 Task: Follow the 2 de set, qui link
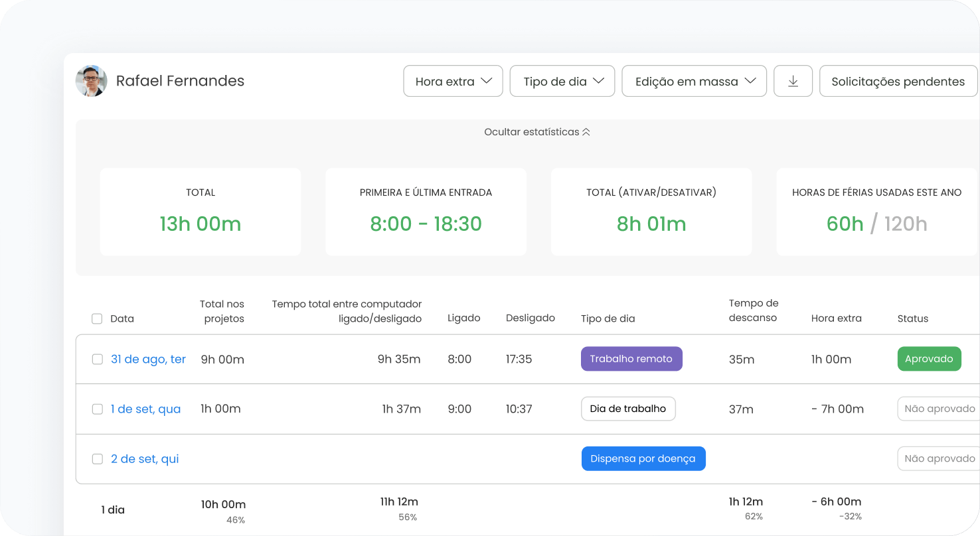(x=145, y=458)
